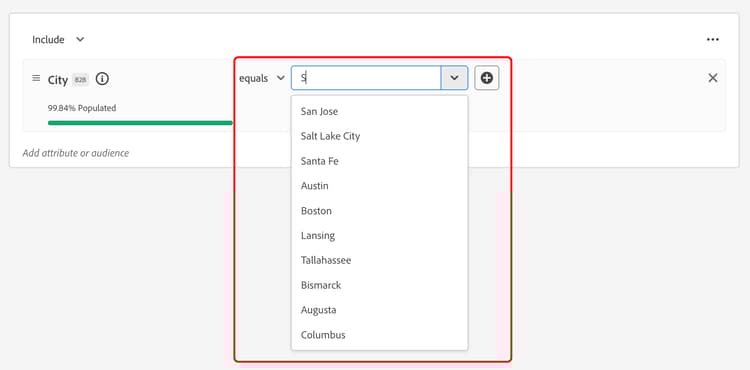
Task: Click Add attribute or audience field
Action: point(76,153)
